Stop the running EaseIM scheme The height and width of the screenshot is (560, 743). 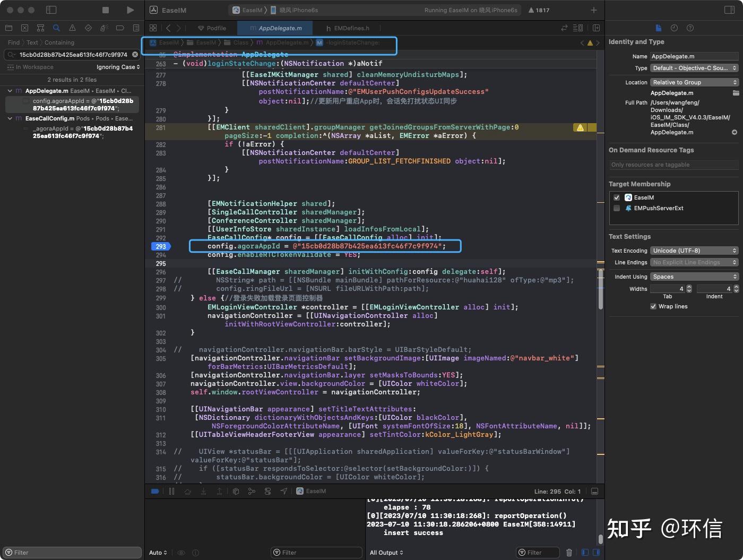point(106,10)
